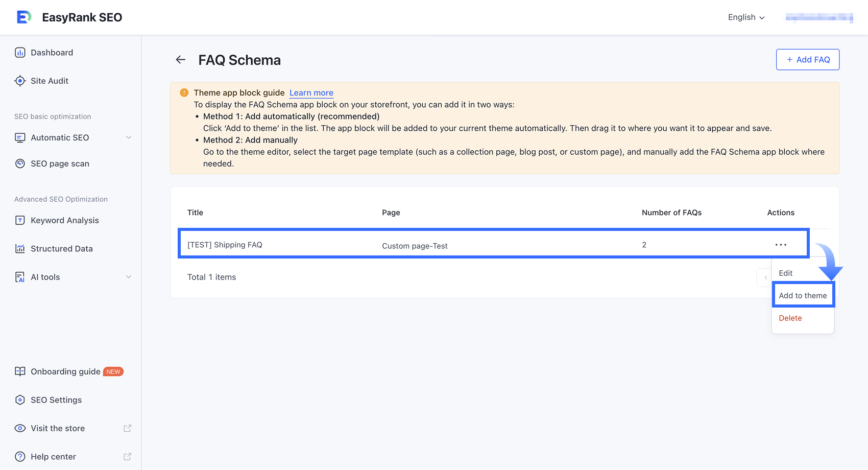Choose Delete from the actions menu
This screenshot has width=868, height=470.
point(790,318)
